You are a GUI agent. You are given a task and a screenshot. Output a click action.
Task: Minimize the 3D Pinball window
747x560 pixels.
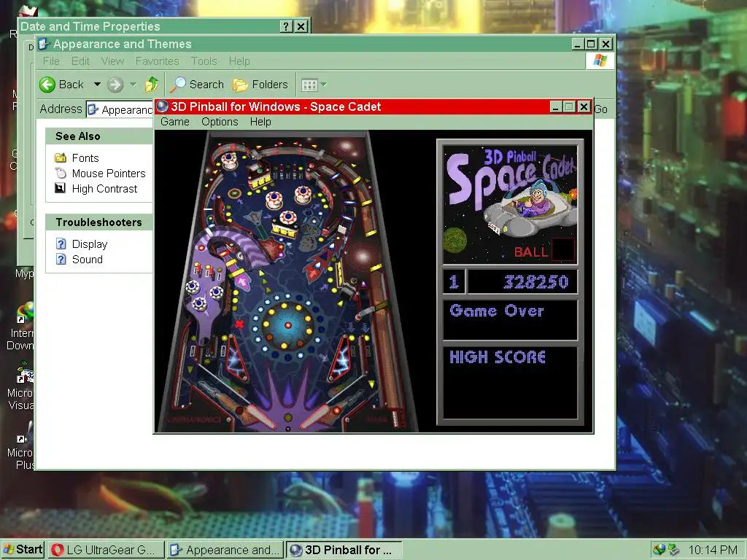[555, 106]
